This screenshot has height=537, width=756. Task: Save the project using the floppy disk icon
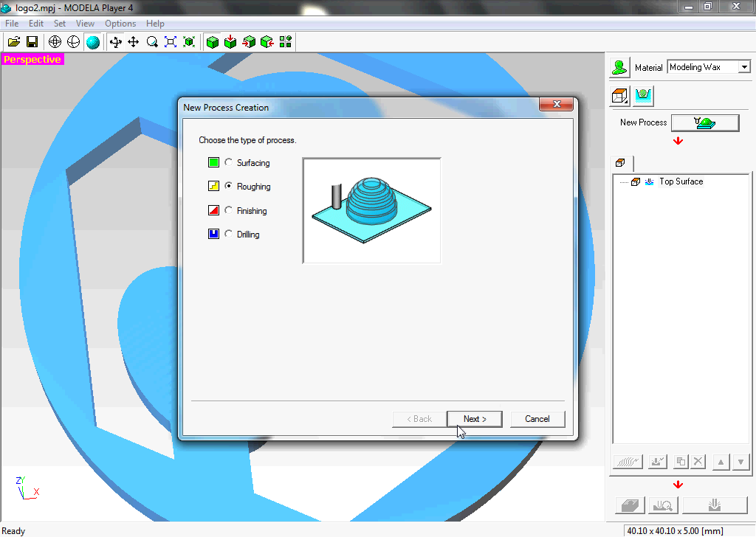(x=32, y=42)
